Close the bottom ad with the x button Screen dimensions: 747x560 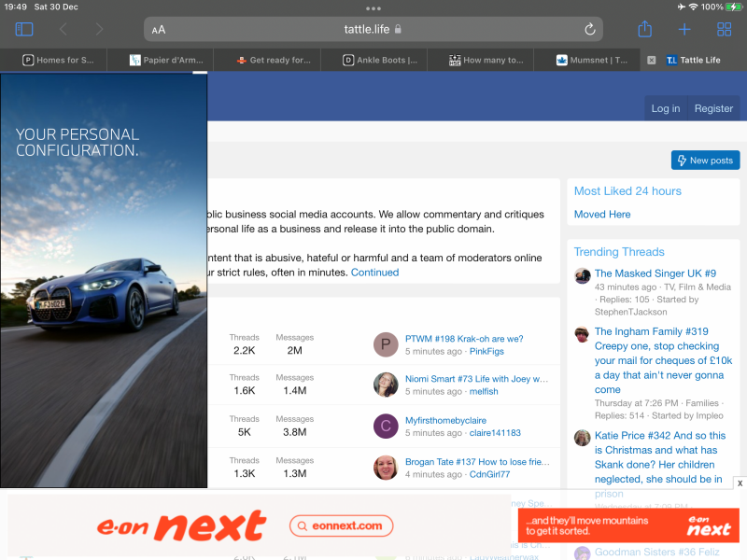click(x=740, y=483)
